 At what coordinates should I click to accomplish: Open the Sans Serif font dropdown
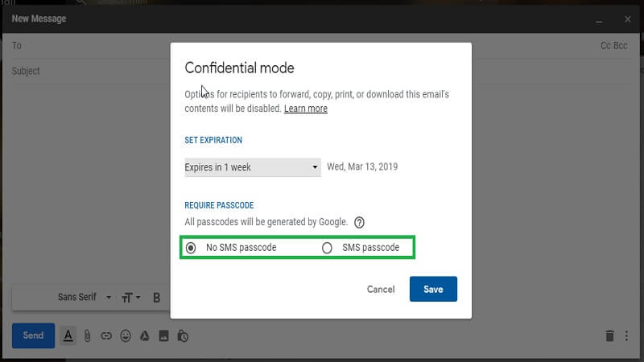point(85,297)
